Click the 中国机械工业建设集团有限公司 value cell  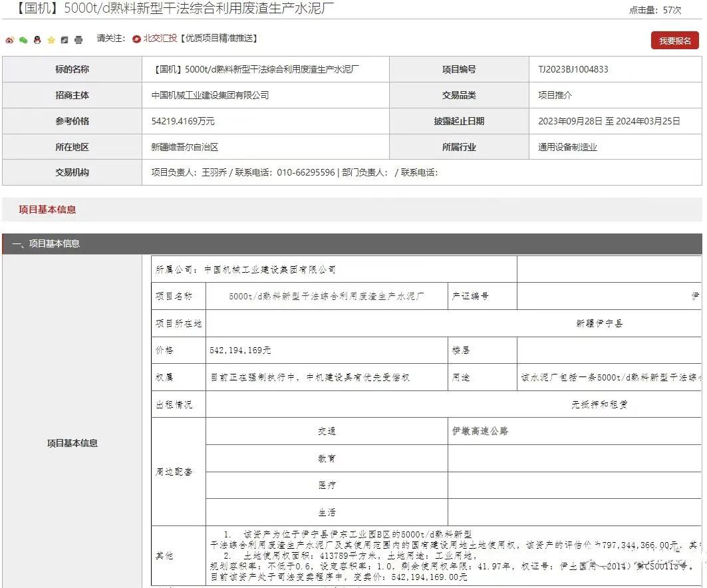(x=210, y=95)
